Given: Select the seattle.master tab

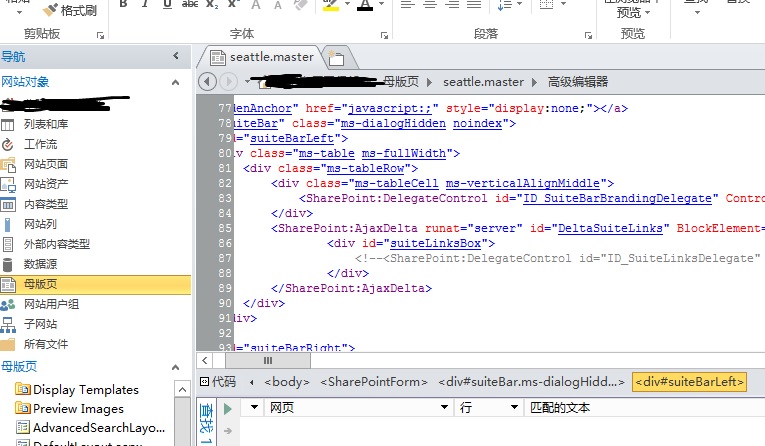Looking at the screenshot, I should tap(262, 57).
